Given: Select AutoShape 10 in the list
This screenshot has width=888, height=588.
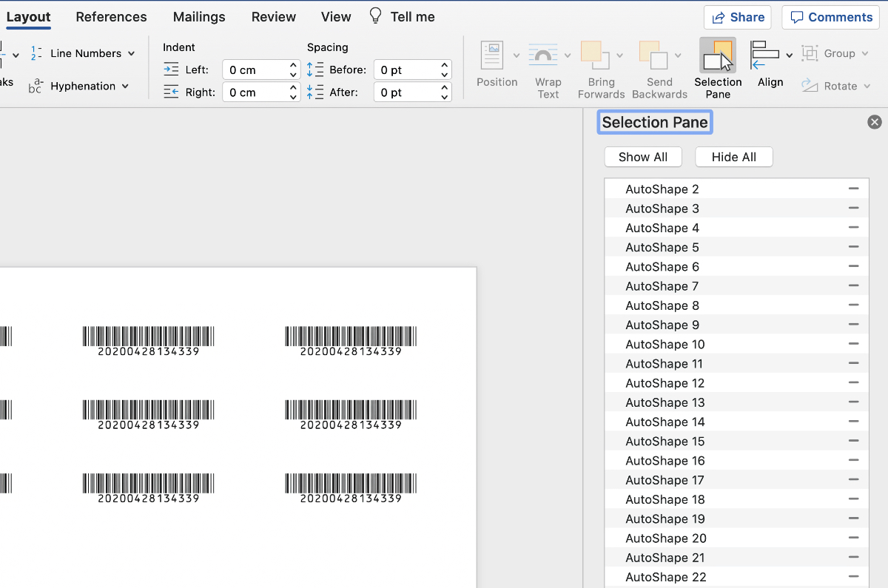Looking at the screenshot, I should (736, 344).
